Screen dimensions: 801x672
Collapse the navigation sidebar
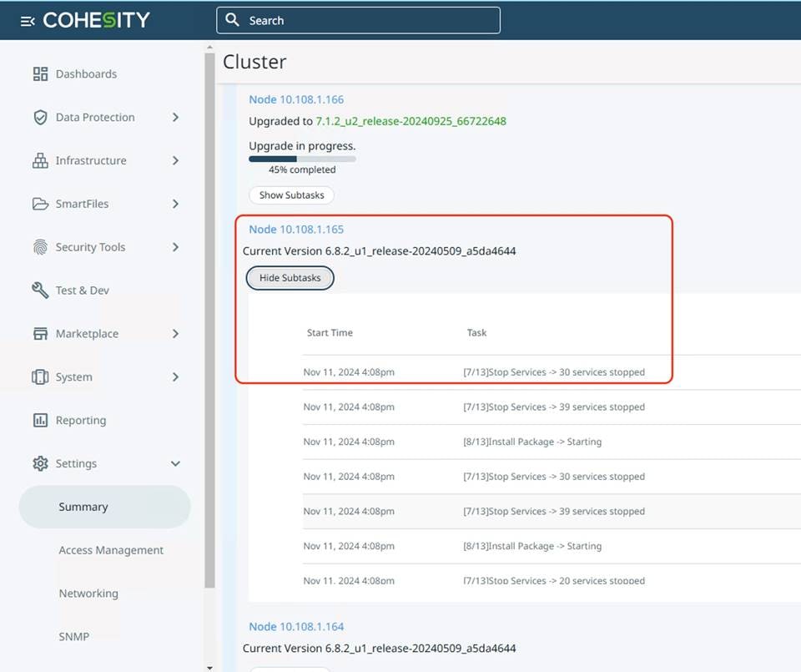pyautogui.click(x=26, y=20)
